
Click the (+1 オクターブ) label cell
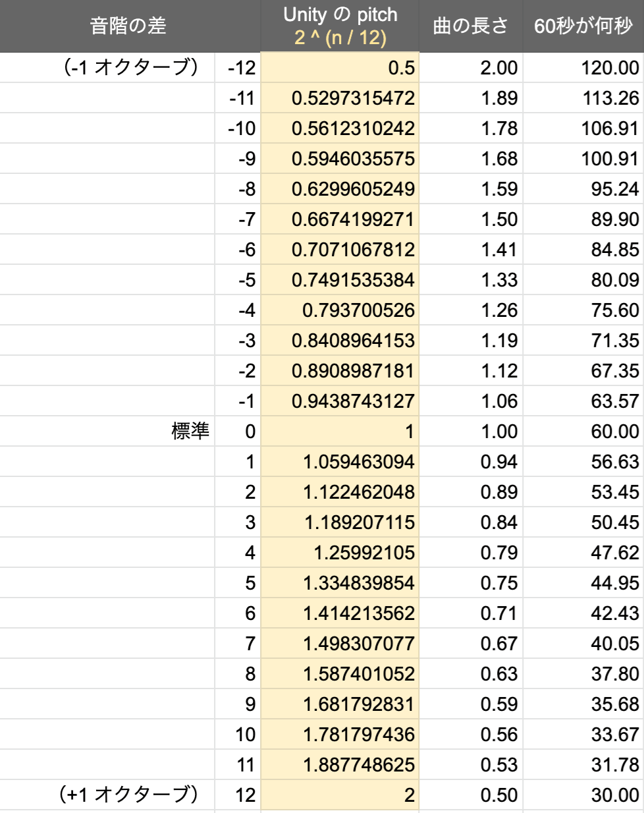(x=128, y=795)
